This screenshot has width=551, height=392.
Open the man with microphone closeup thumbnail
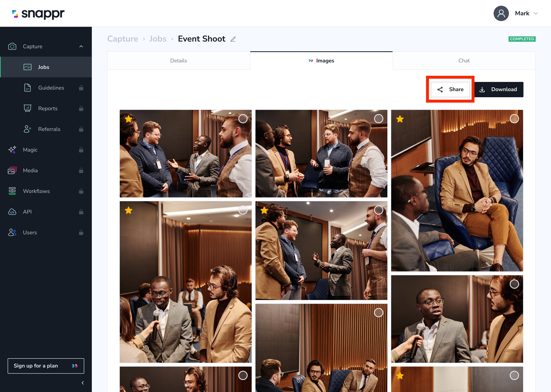pos(457,319)
